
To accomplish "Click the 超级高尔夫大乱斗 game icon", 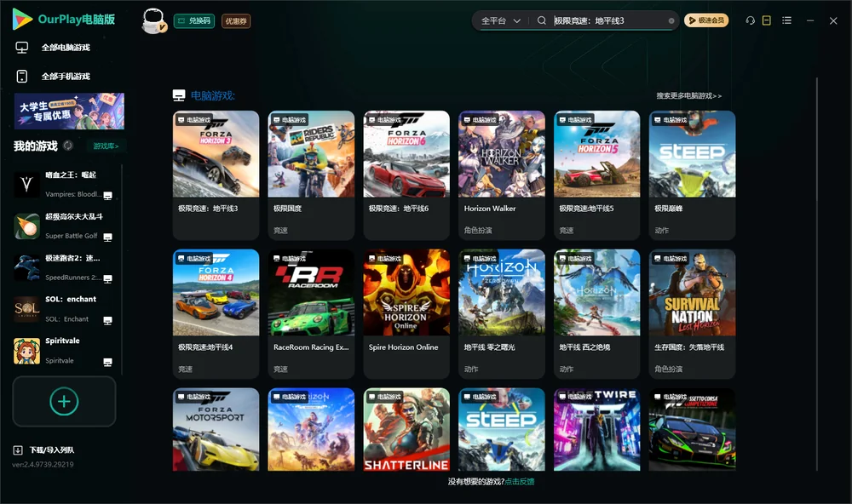I will (26, 226).
